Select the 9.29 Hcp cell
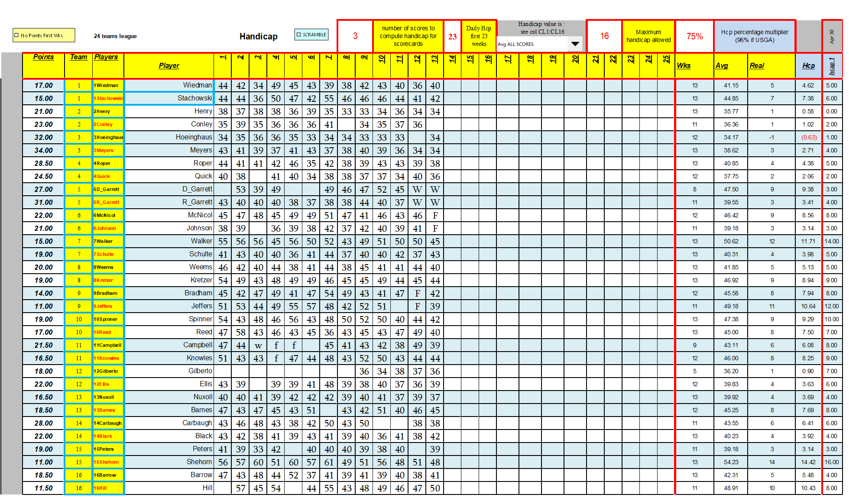The width and height of the screenshot is (859, 504). point(808,319)
